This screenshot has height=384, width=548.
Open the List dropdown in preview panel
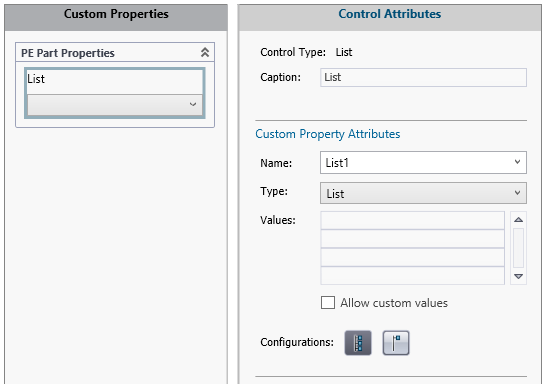coord(115,104)
